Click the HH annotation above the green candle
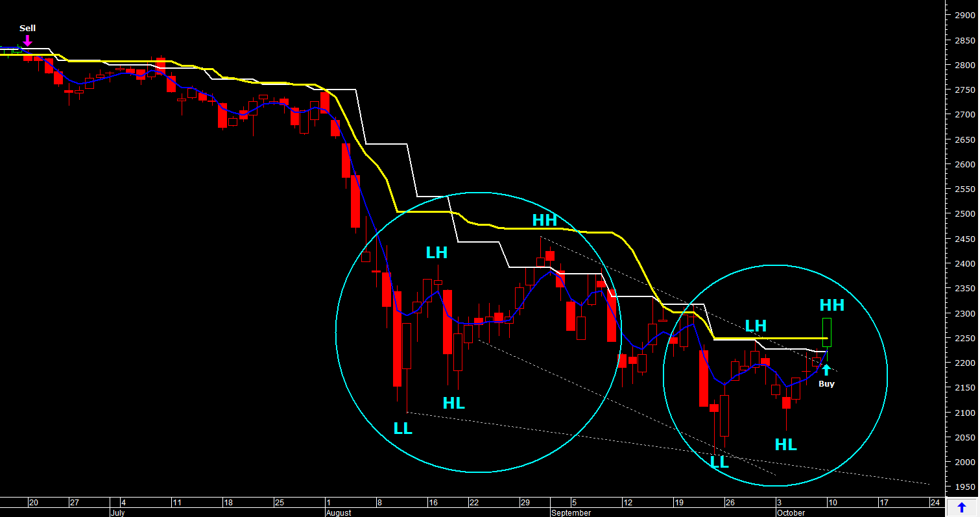Image resolution: width=980 pixels, height=517 pixels. coord(832,305)
